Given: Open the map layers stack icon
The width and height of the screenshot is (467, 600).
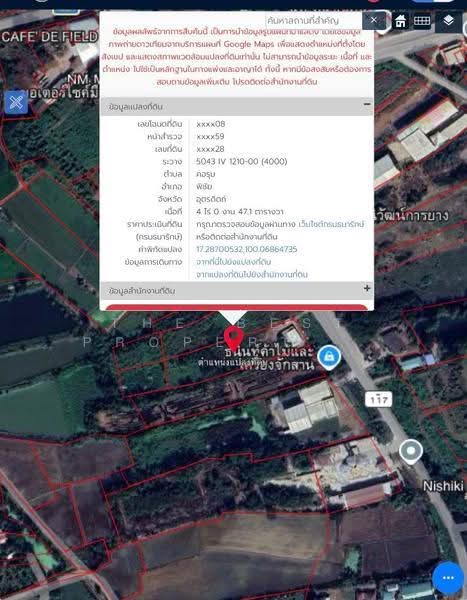Looking at the screenshot, I should (449, 21).
